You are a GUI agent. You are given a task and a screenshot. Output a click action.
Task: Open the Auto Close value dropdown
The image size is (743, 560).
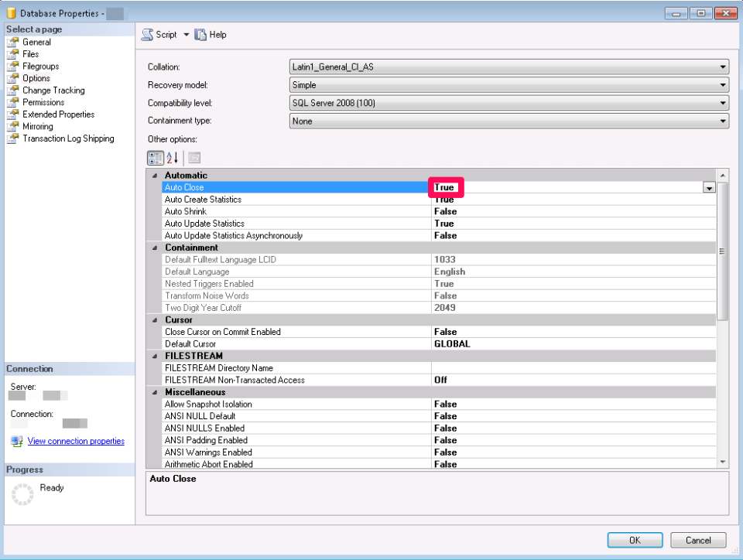[709, 187]
